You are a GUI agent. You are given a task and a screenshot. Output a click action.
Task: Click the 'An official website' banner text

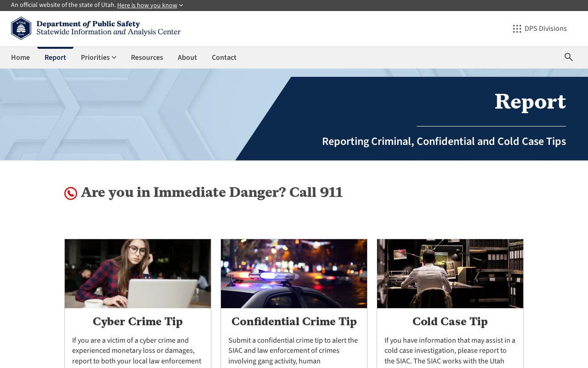point(63,5)
